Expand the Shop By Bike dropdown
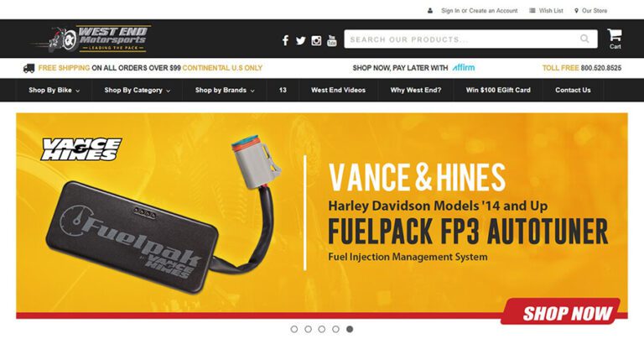 [x=54, y=90]
